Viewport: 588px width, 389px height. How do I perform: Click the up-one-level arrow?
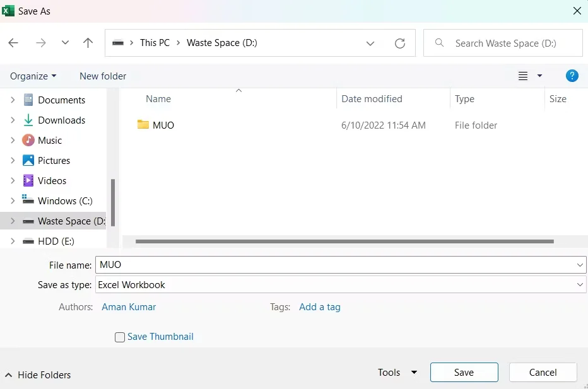(88, 43)
